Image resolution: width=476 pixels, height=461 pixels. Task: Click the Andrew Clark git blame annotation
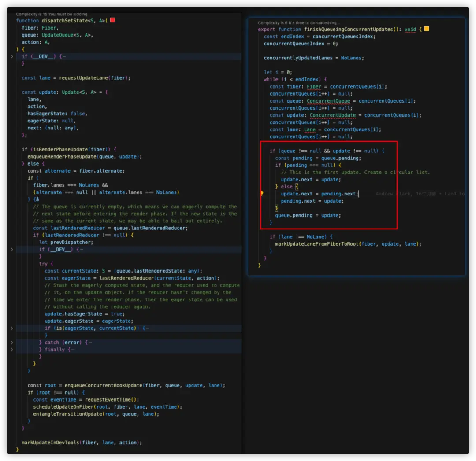pos(420,194)
